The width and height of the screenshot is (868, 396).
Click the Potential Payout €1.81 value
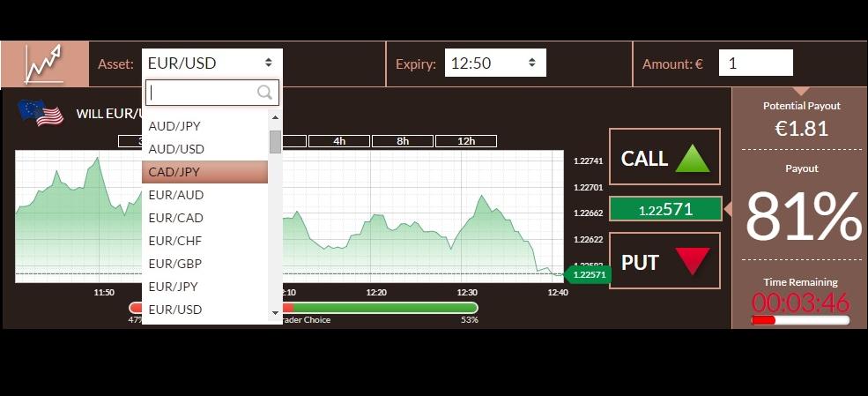tap(801, 129)
